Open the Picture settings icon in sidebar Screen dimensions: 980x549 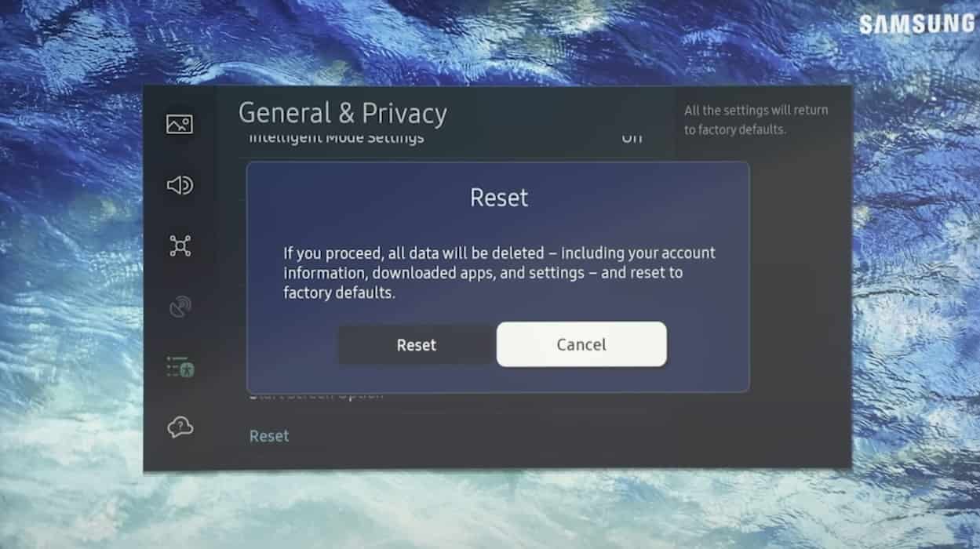tap(180, 124)
